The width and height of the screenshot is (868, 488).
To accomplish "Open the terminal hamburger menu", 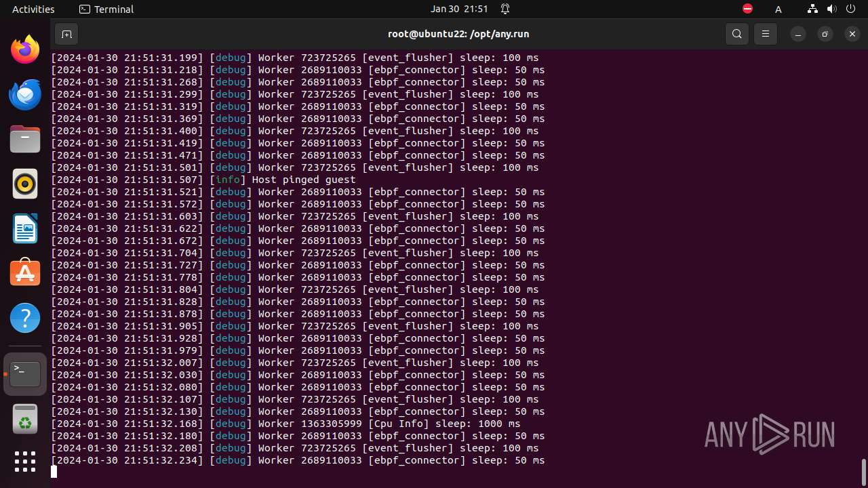I will click(766, 34).
